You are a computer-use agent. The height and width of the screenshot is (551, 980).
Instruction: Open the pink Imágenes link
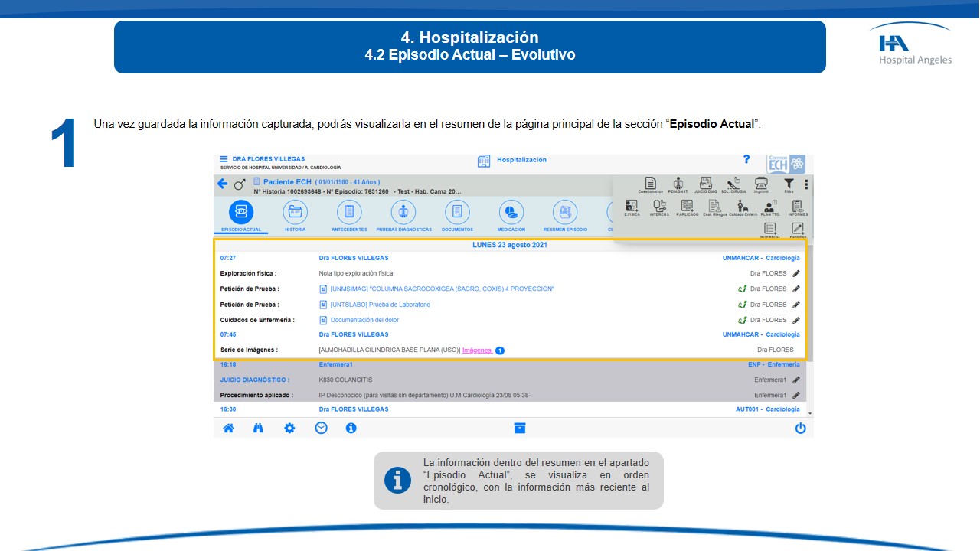tap(477, 350)
